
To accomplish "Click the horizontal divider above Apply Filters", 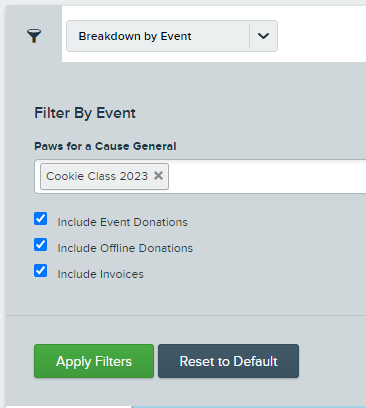I will click(186, 315).
